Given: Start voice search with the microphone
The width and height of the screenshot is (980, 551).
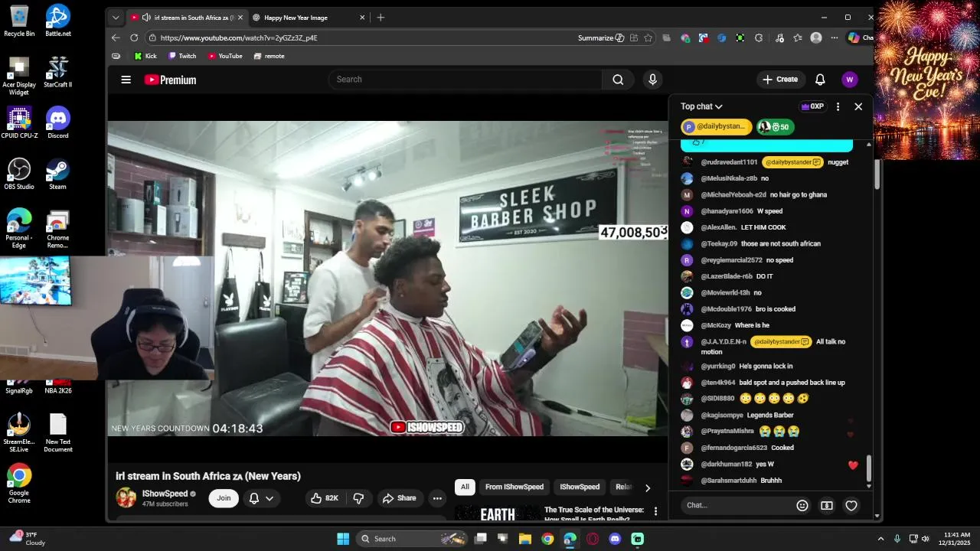Looking at the screenshot, I should click(x=652, y=80).
